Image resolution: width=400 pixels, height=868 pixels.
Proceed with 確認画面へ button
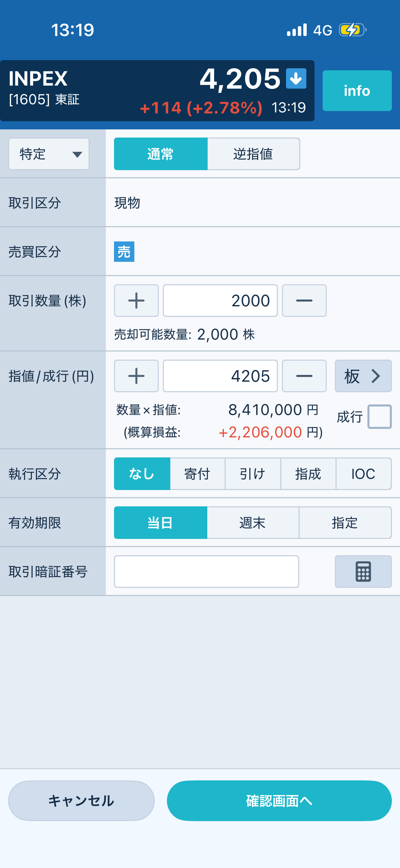[x=279, y=800]
